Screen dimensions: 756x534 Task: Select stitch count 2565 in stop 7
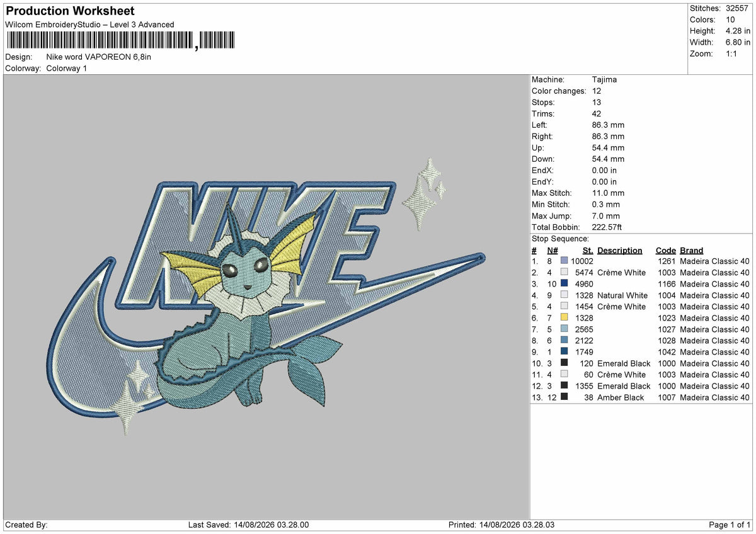[x=584, y=329]
